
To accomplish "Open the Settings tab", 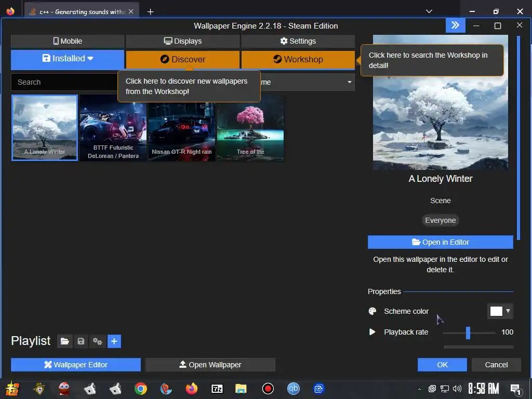I will click(298, 41).
